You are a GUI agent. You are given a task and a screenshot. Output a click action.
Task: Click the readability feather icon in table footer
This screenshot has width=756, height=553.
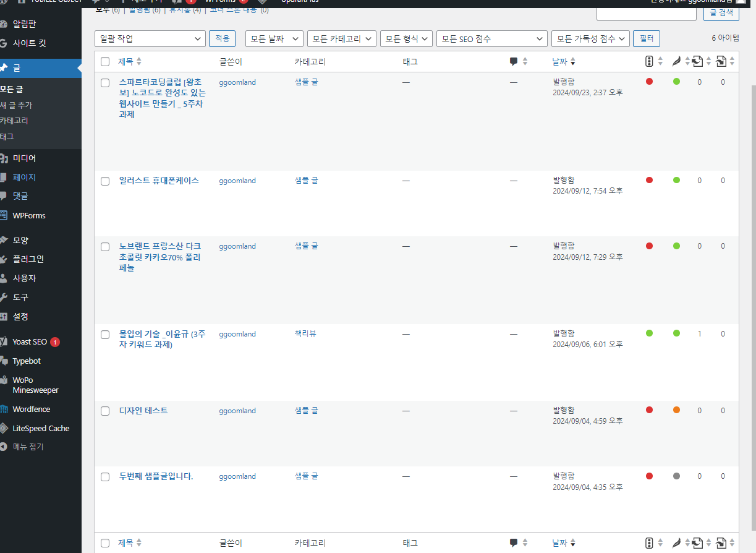tap(676, 542)
